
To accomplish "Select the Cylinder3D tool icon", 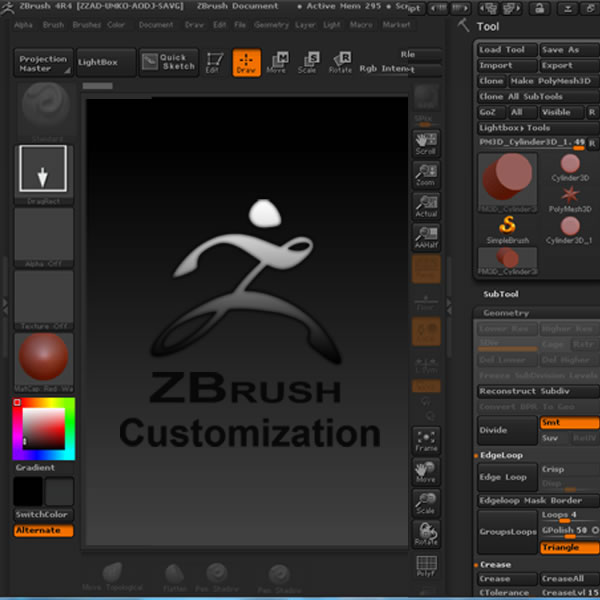I will click(570, 168).
